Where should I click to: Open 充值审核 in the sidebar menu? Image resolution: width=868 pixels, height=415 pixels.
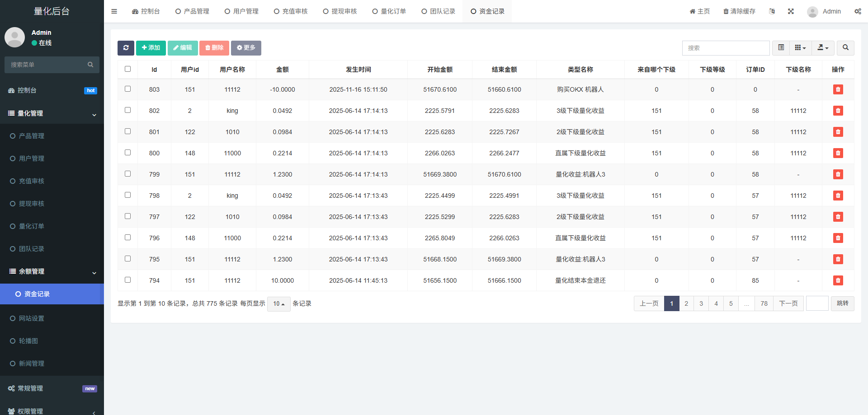(x=32, y=181)
